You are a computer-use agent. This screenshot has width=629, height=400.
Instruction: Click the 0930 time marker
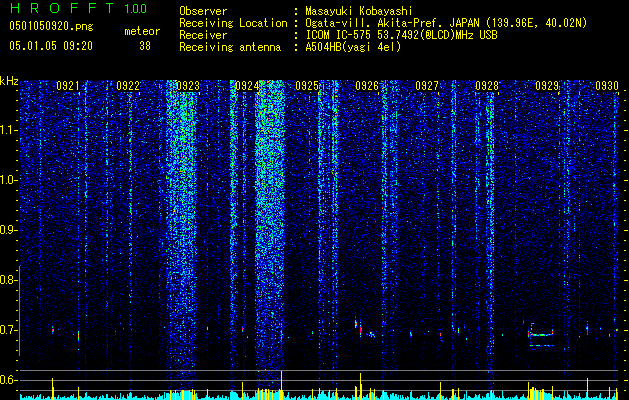[607, 86]
